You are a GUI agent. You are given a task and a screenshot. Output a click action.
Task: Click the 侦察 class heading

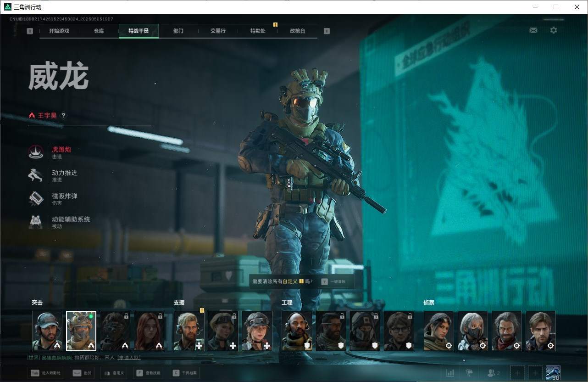(x=429, y=303)
